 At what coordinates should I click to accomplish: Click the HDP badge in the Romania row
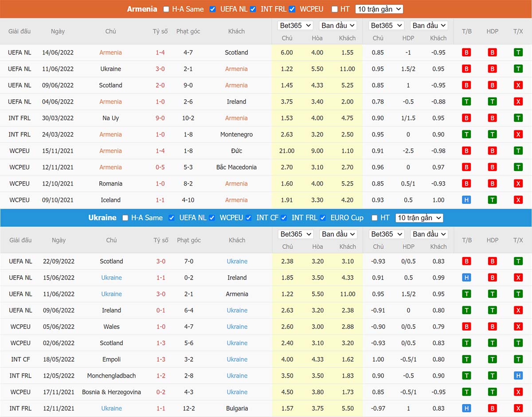[x=492, y=183]
